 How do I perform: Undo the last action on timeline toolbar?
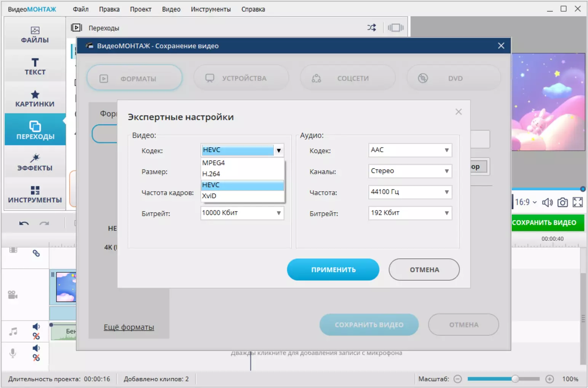[x=24, y=223]
